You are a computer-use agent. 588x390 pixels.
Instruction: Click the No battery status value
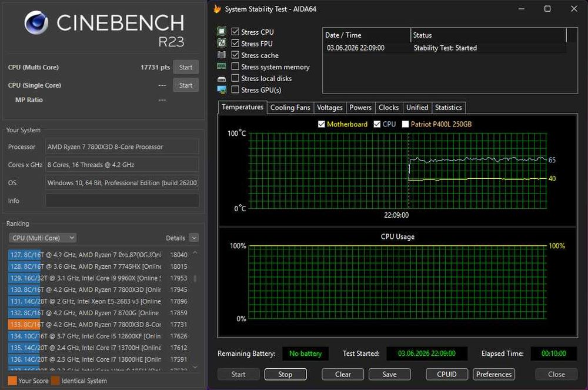tap(305, 354)
